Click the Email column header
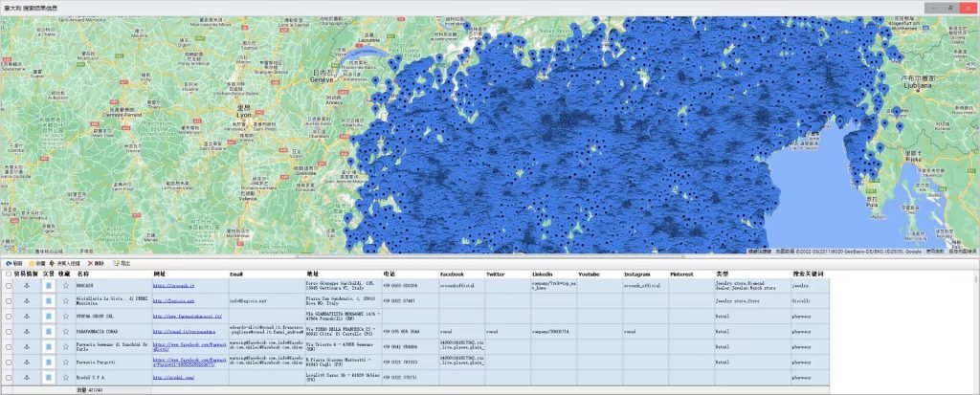The width and height of the screenshot is (980, 395). pos(237,274)
